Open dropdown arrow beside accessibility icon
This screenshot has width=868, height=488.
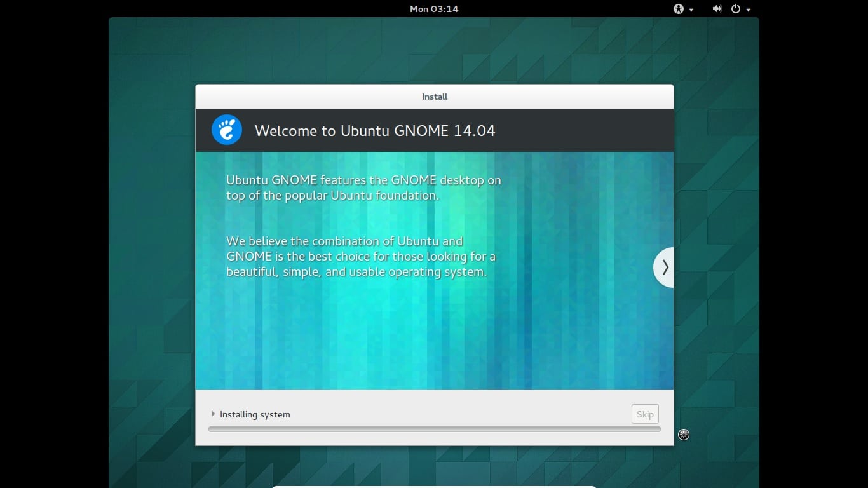691,10
